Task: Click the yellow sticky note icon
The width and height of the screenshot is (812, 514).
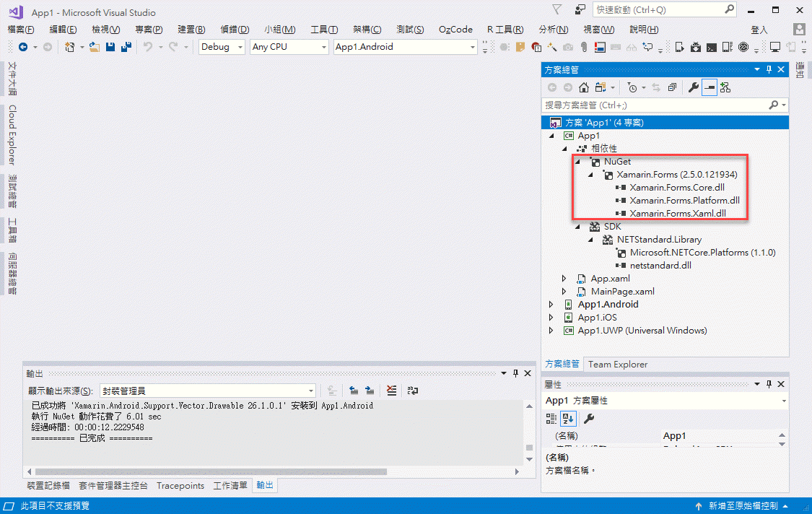Action: (520, 47)
